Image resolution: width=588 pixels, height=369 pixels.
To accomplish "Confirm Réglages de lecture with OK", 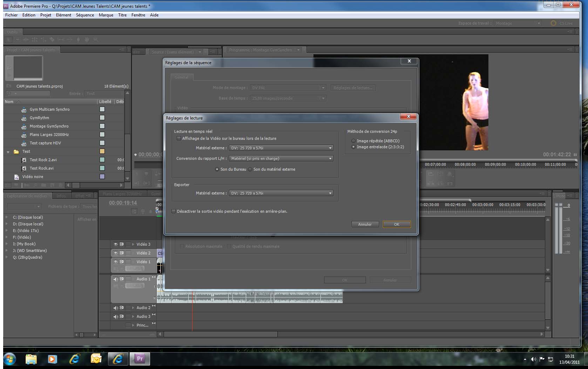I will [397, 224].
